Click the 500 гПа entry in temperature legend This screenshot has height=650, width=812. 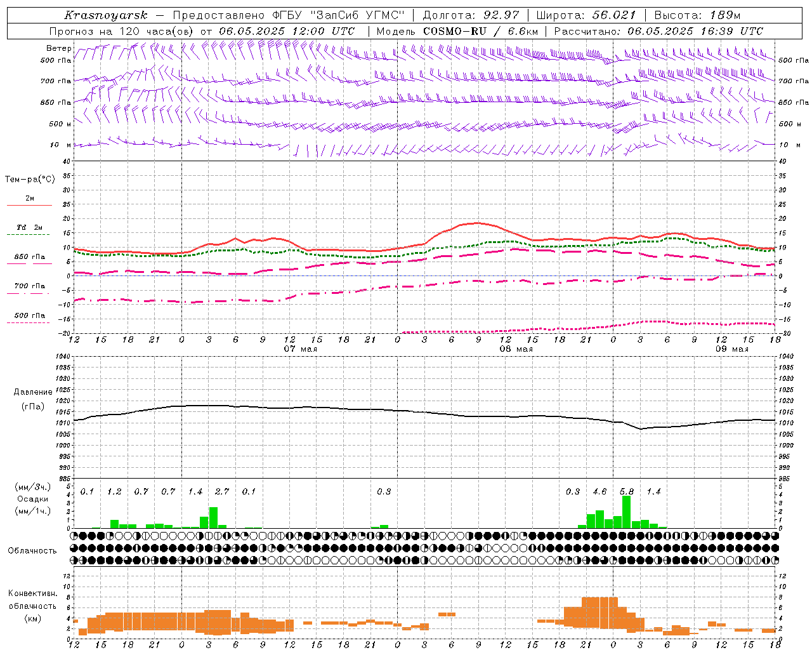30,315
